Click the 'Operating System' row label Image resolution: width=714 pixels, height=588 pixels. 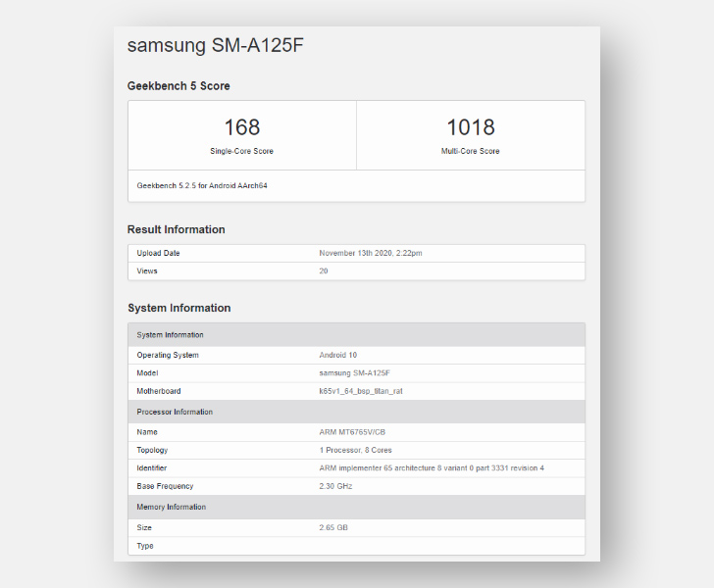coord(168,355)
